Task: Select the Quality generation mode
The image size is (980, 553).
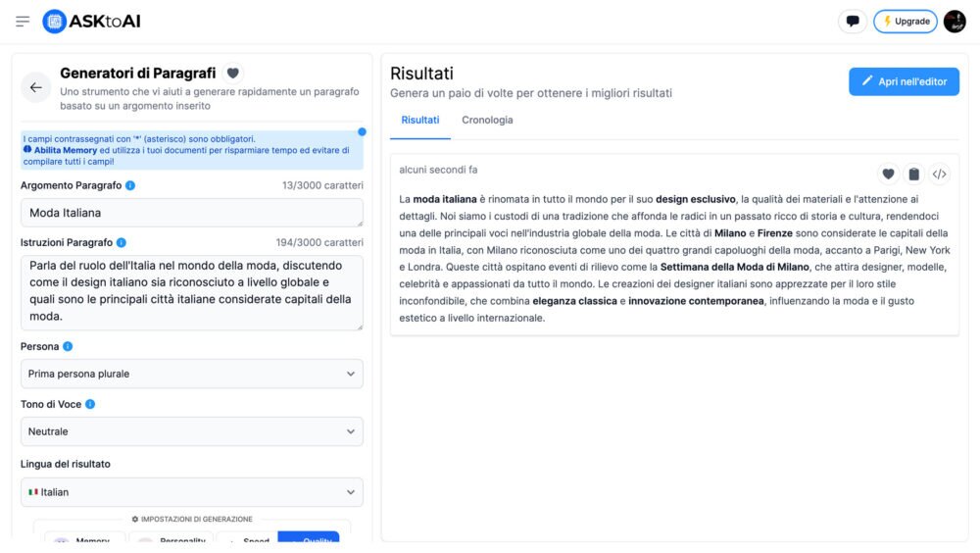Action: pyautogui.click(x=309, y=540)
